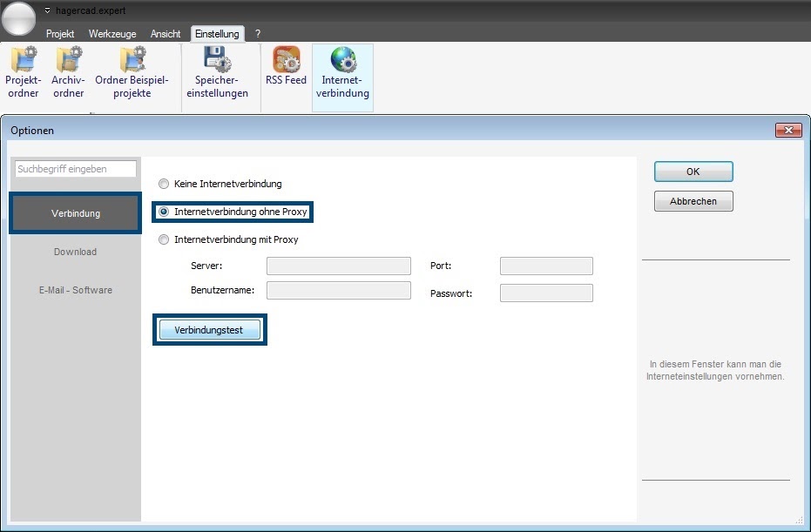
Task: Select Internetverbindung ohne Proxy option
Action: pyautogui.click(x=233, y=212)
